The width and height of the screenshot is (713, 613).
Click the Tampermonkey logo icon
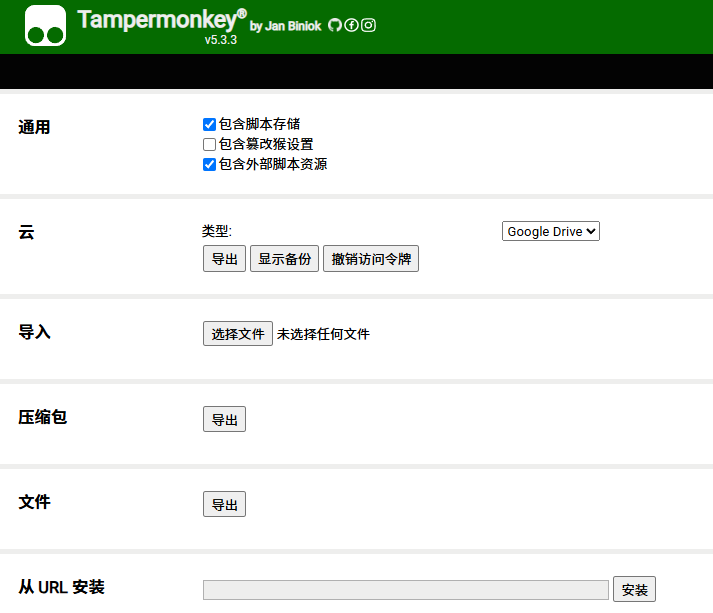point(45,26)
